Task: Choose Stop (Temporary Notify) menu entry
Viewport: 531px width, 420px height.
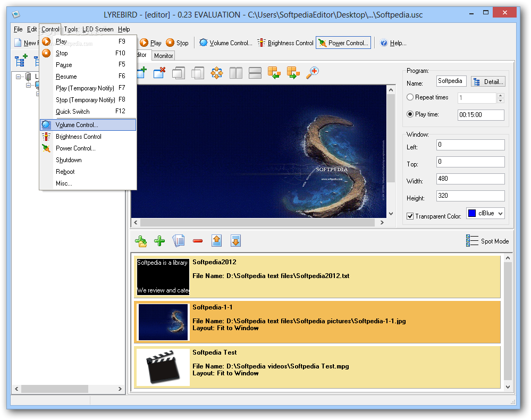Action: [x=88, y=99]
